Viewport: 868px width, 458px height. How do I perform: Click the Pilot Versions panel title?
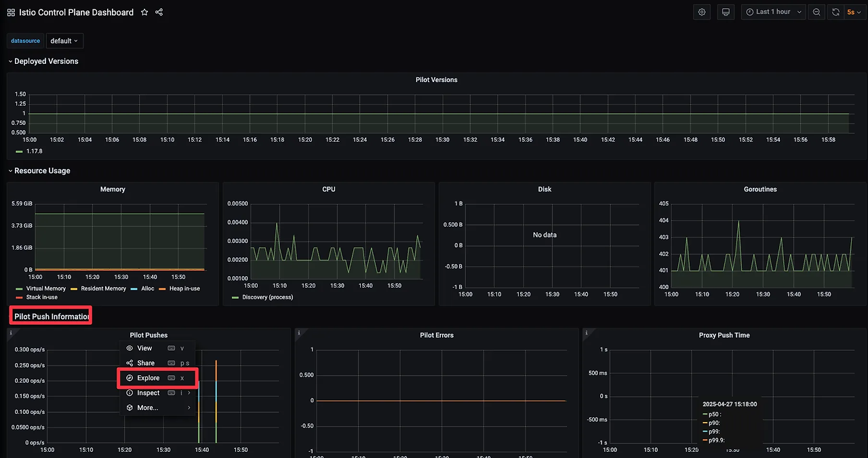point(437,80)
